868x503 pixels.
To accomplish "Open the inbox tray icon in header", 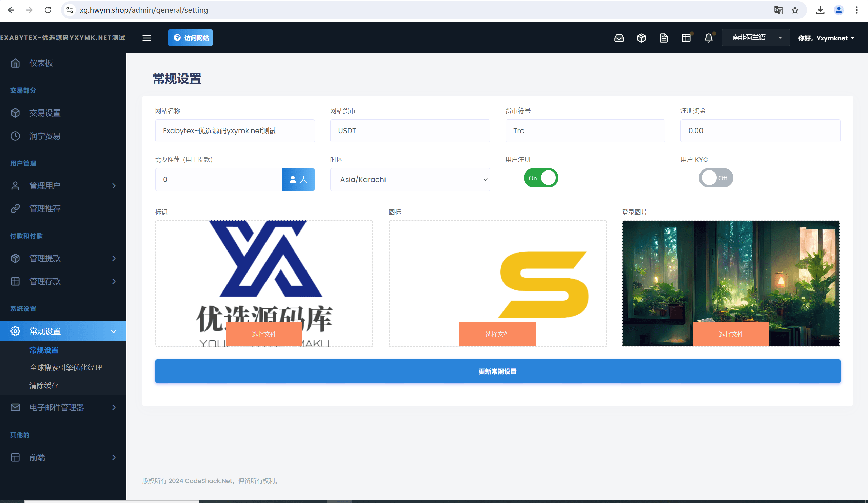I will pyautogui.click(x=619, y=38).
